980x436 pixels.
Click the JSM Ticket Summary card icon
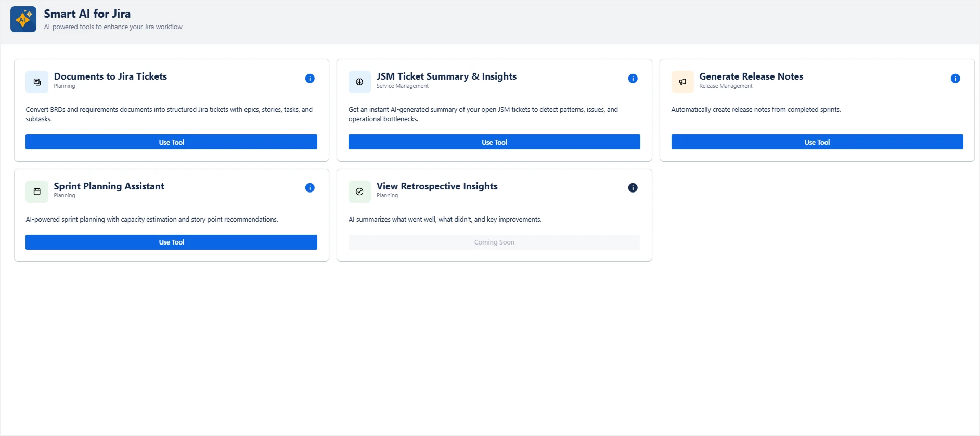point(359,82)
